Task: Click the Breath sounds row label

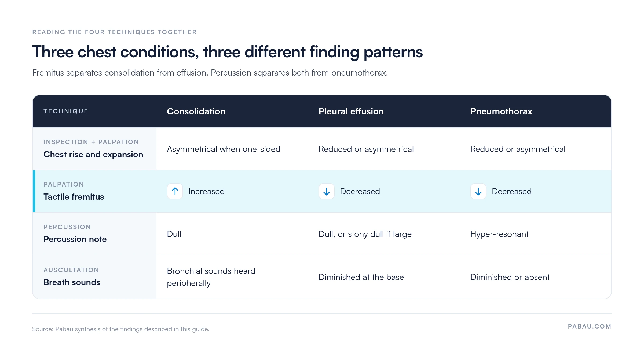Action: [x=72, y=282]
